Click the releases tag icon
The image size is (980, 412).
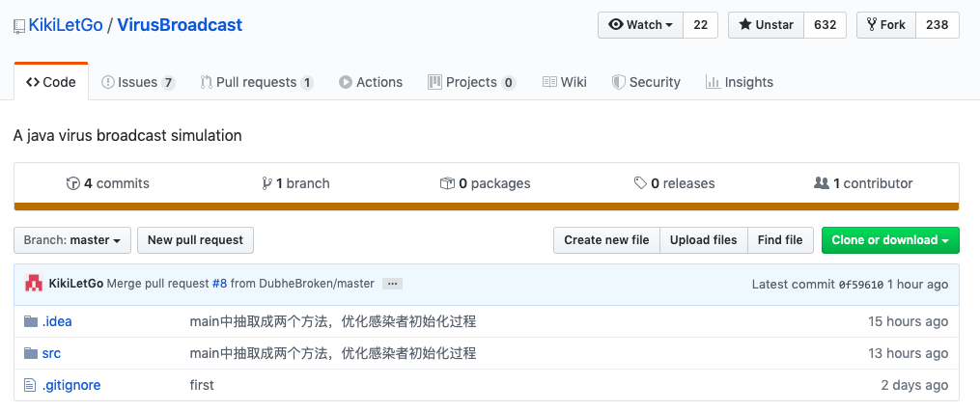(640, 183)
